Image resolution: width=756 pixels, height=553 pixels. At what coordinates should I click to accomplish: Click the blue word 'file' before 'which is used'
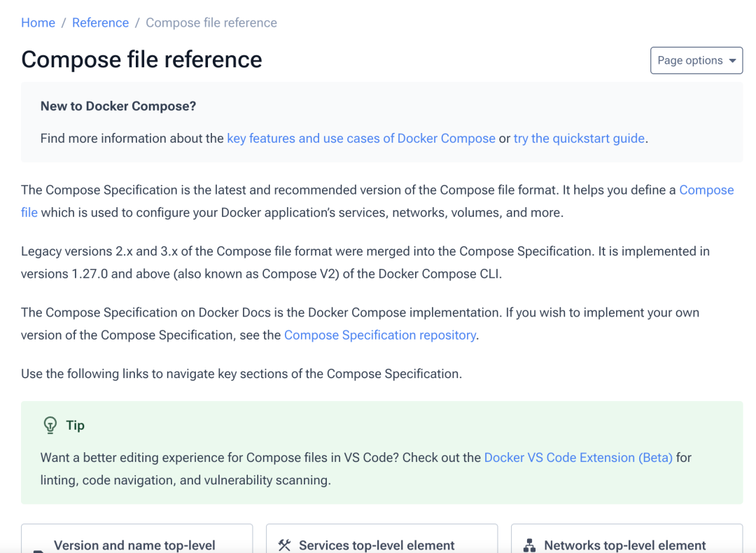tap(29, 213)
